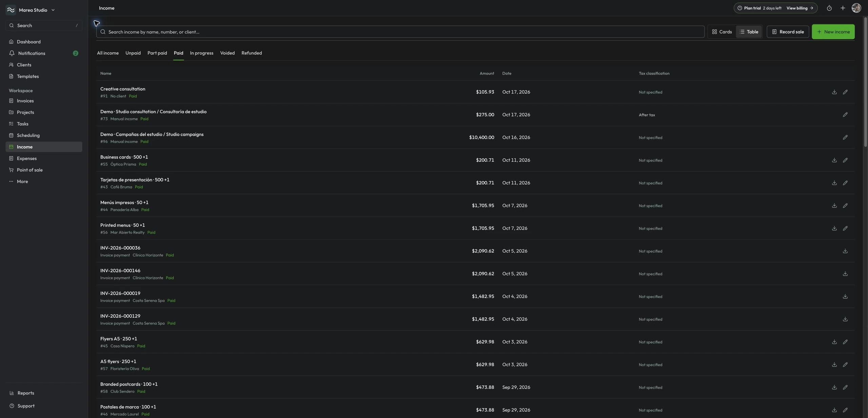The image size is (868, 418).
Task: Switch to Table view
Action: [749, 32]
